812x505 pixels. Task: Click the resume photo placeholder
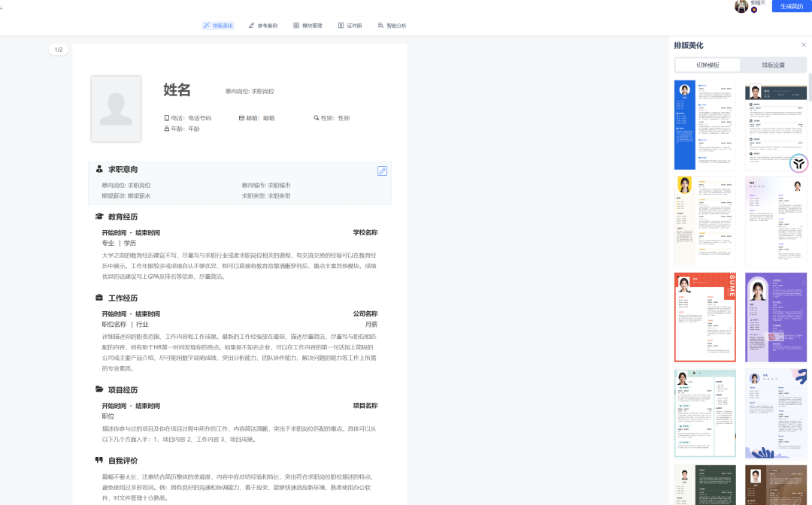point(116,109)
